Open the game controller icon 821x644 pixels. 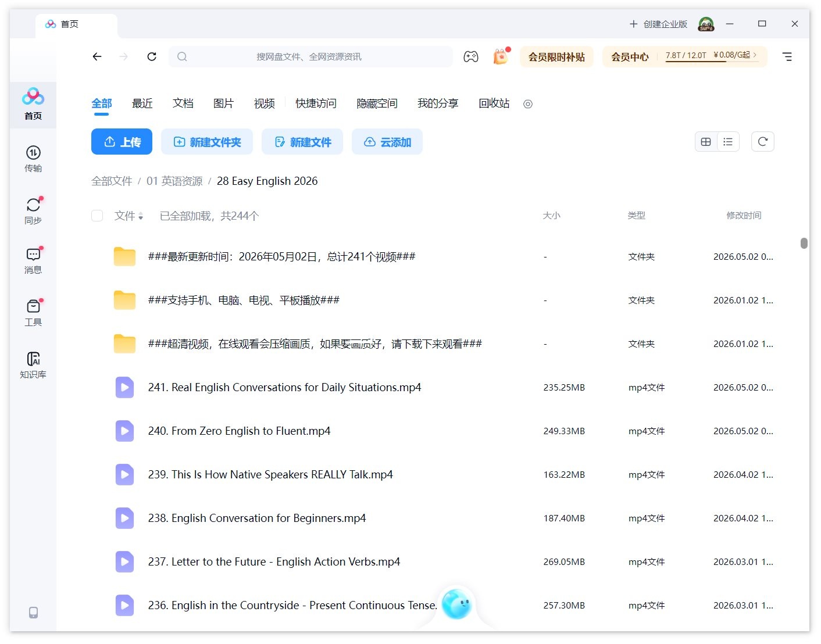(471, 56)
